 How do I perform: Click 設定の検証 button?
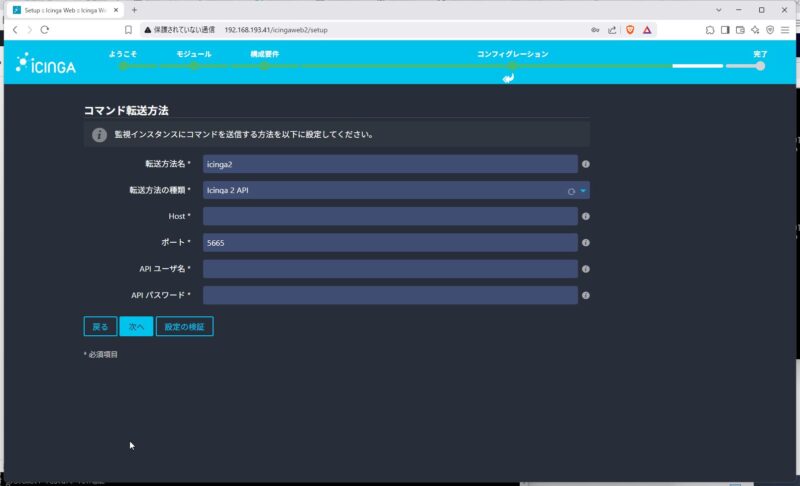tap(185, 326)
